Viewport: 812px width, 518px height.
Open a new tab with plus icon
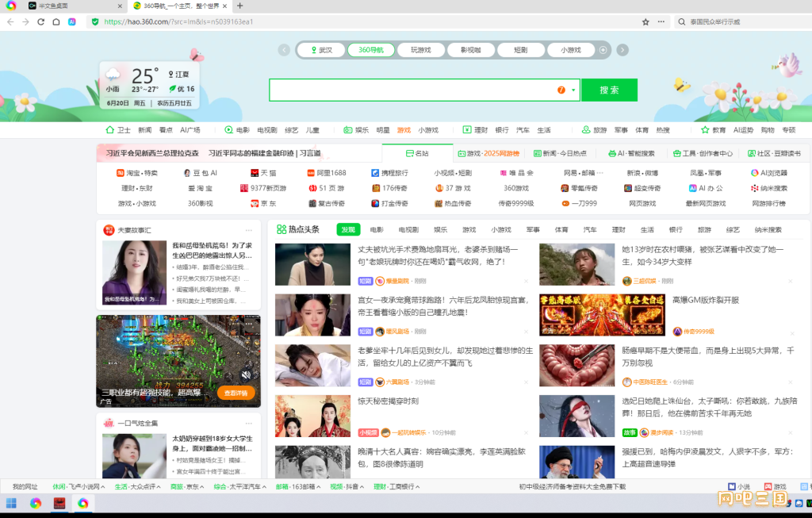[239, 6]
